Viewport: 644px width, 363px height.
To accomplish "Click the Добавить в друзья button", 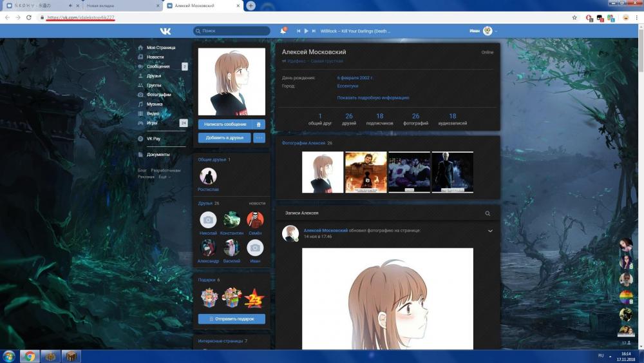I will 224,137.
